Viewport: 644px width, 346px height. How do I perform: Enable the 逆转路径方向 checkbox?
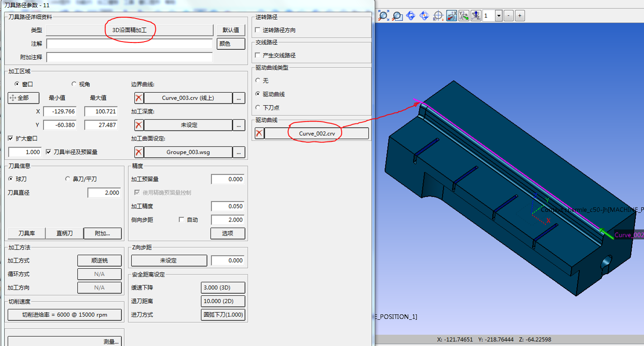pos(258,30)
